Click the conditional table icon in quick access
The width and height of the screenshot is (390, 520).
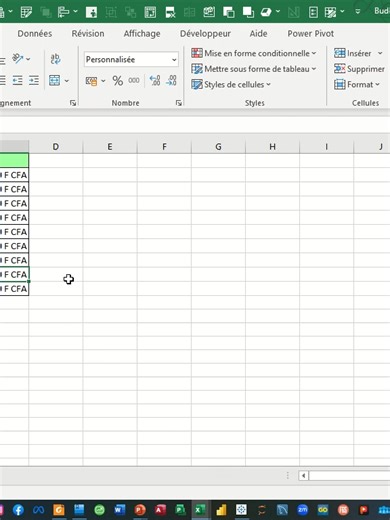point(330,12)
